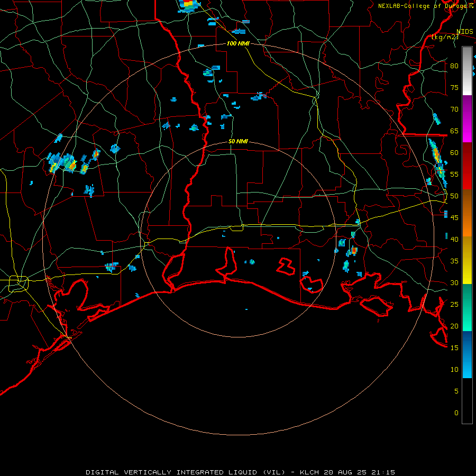This screenshot has height=476, width=476.
Task: Select the 50 value on the scale
Action: coord(454,196)
